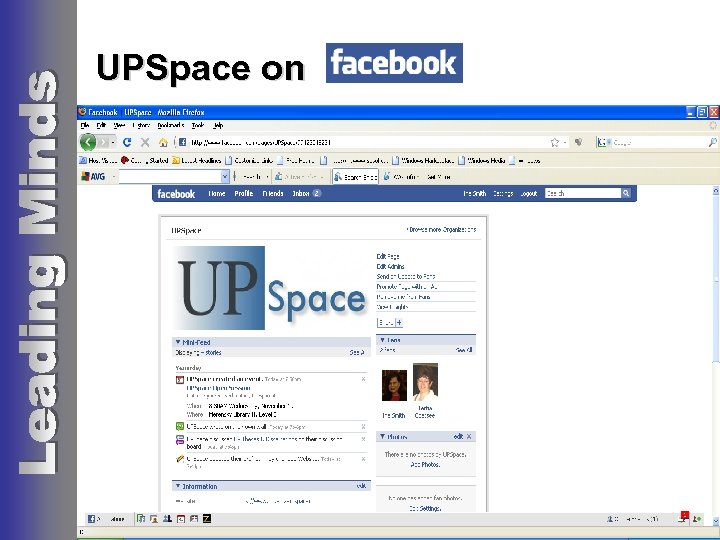Remove the created-an-event story with its X
Screen dimensions: 720x540
tap(363, 379)
